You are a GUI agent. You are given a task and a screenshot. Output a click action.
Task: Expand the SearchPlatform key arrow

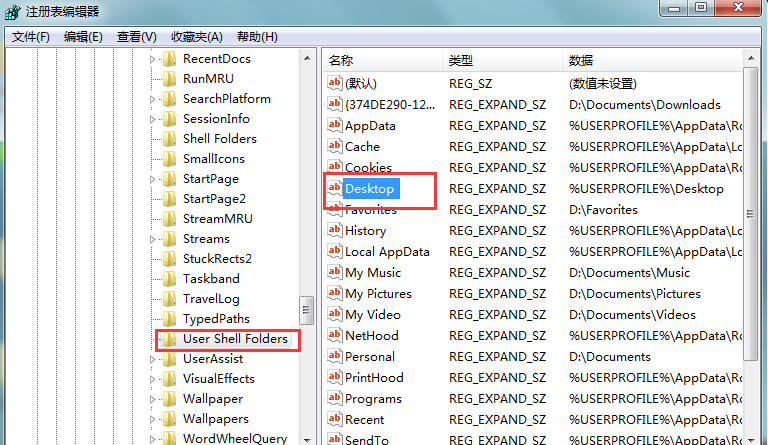pos(152,99)
